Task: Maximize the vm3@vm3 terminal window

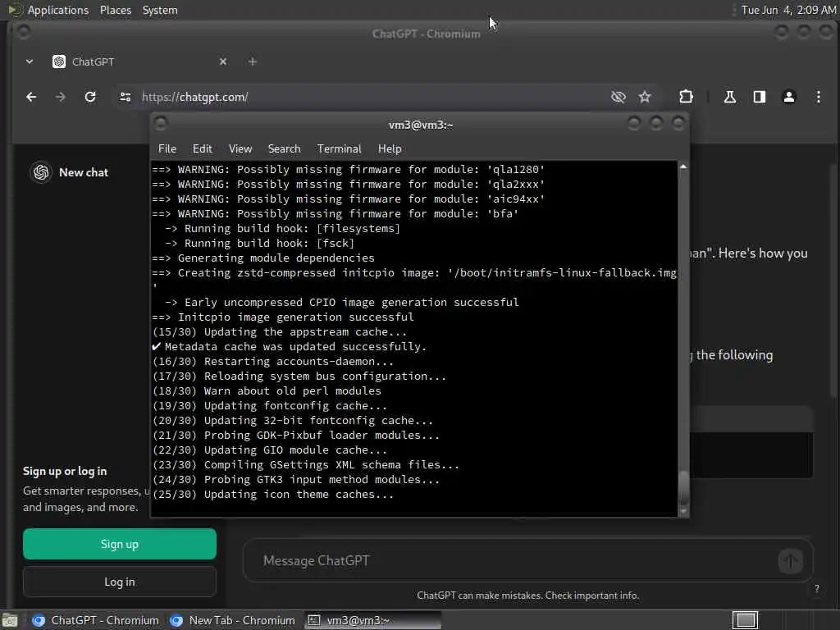Action: tap(655, 124)
